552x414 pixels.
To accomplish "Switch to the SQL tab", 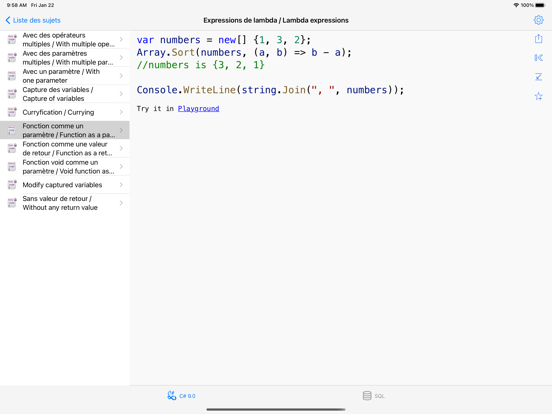I will [x=374, y=396].
